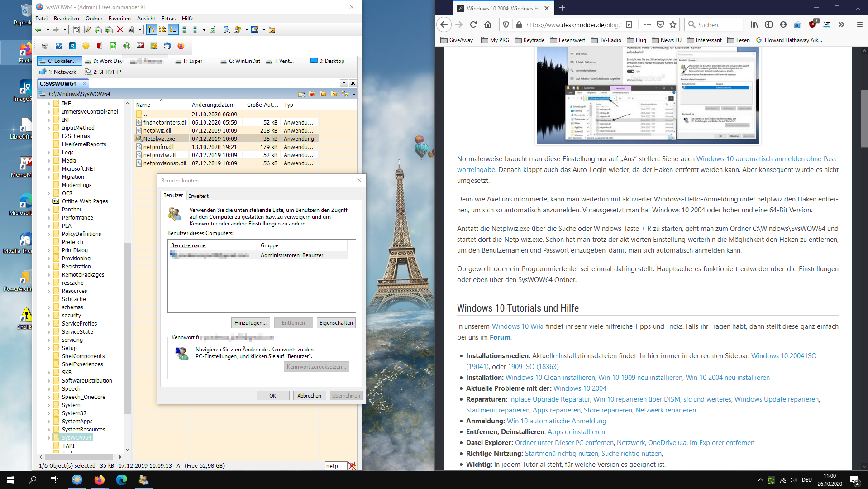The width and height of the screenshot is (868, 489).
Task: Select the 0: Desktop drive button
Action: click(328, 61)
